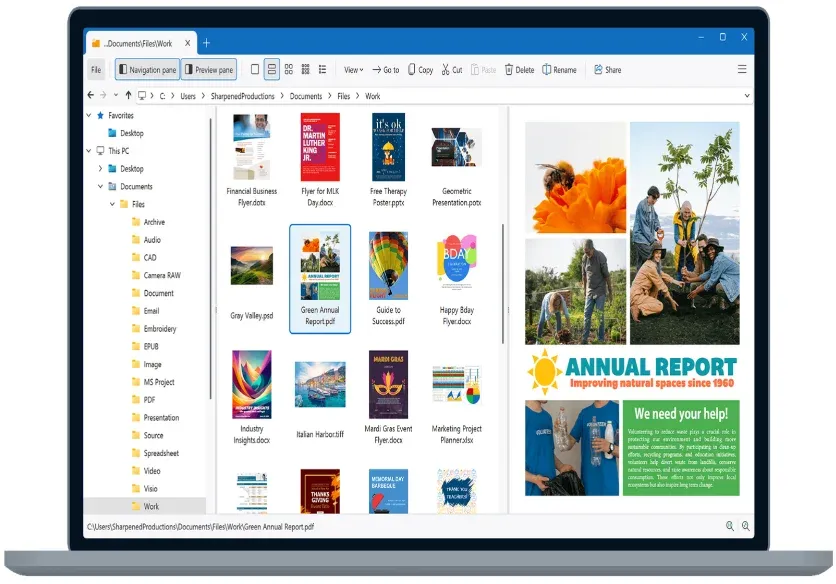Image resolution: width=836 pixels, height=584 pixels.
Task: Click Files in the breadcrumb path
Action: coord(344,96)
